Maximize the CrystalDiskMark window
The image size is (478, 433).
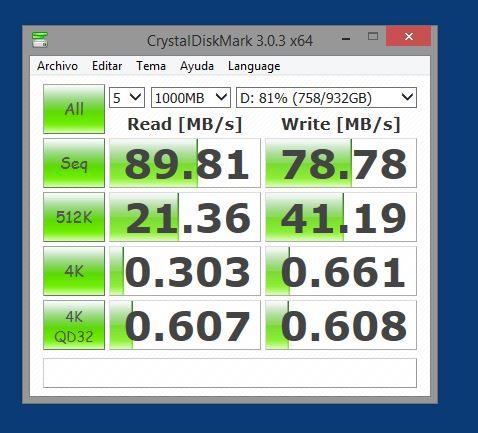373,36
